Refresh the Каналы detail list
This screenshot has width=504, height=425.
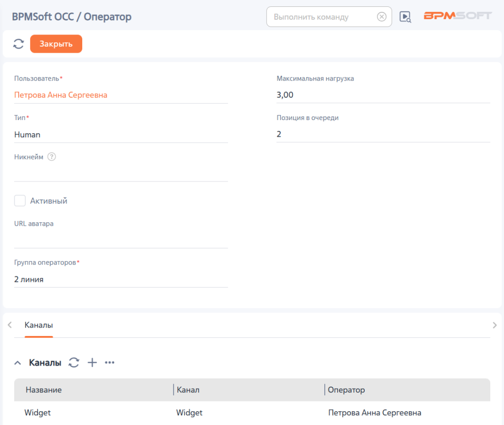(74, 363)
